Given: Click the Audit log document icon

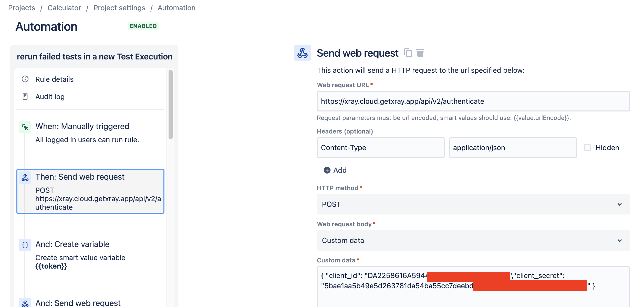Looking at the screenshot, I should coord(25,96).
